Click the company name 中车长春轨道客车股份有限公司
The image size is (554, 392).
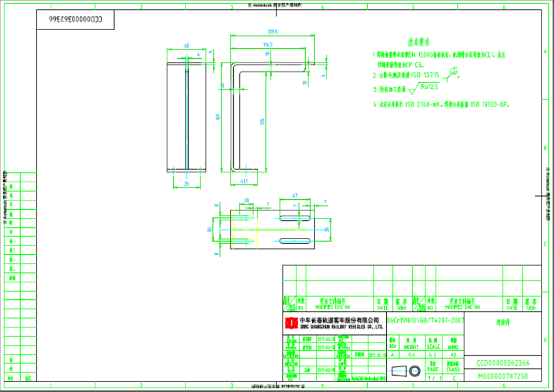click(339, 321)
